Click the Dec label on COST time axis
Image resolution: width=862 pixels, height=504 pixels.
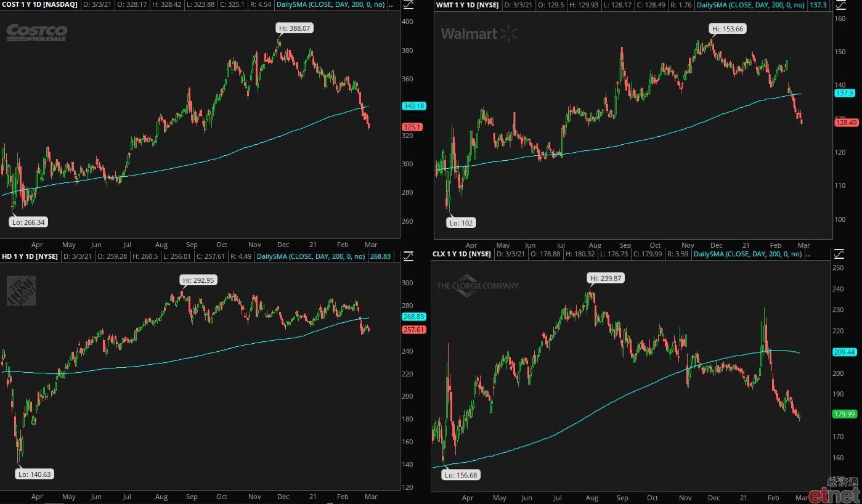[x=283, y=245]
